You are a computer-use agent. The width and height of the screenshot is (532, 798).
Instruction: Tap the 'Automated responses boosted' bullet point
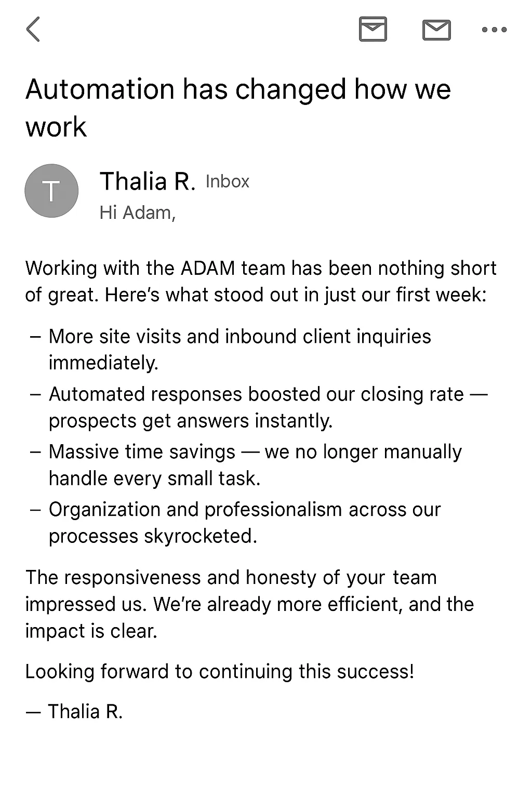(259, 407)
